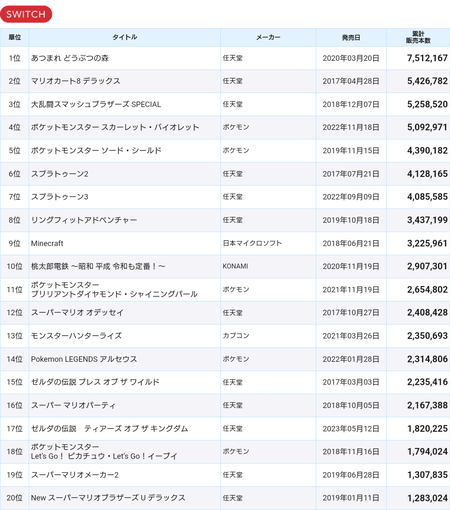Click KONAMI maker cell

(x=235, y=266)
